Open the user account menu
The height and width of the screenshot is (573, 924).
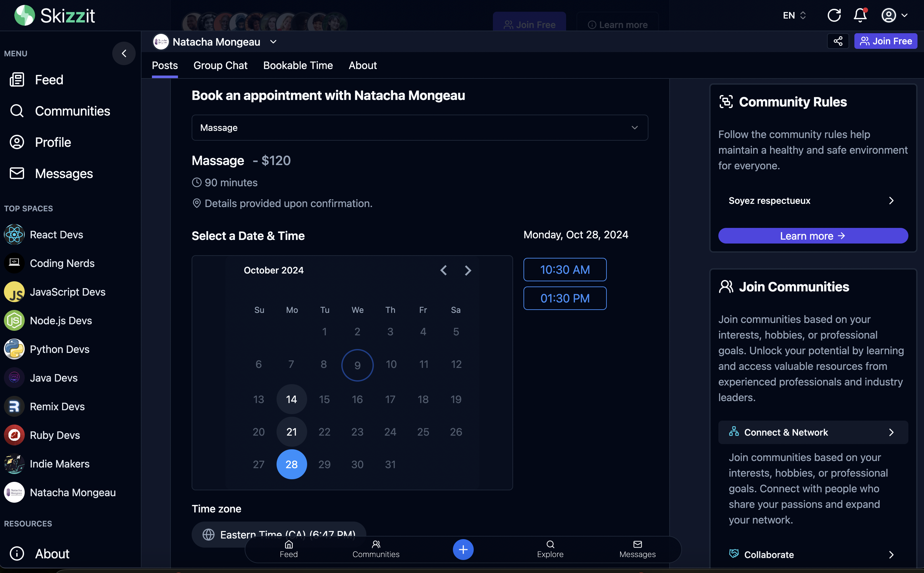(x=894, y=16)
